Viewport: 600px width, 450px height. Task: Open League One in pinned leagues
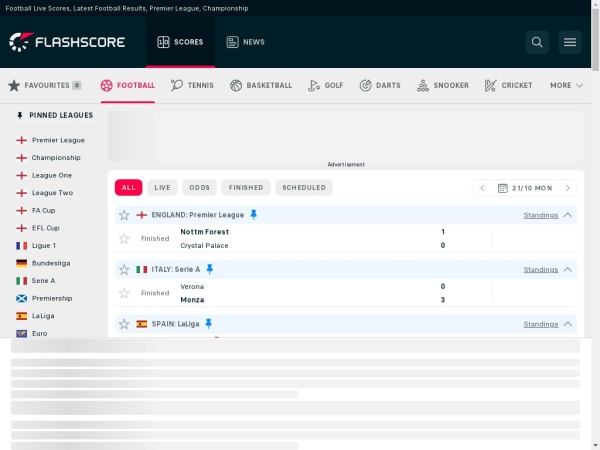tap(52, 175)
